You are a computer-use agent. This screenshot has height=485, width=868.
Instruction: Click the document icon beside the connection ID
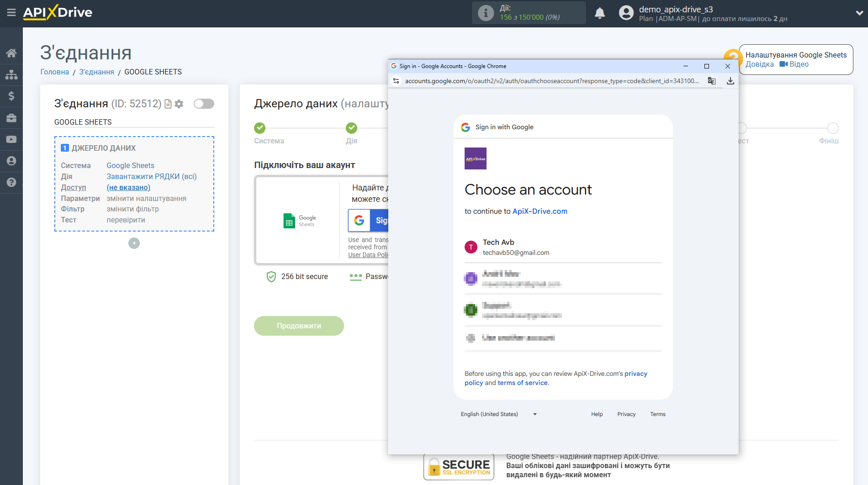coord(168,104)
